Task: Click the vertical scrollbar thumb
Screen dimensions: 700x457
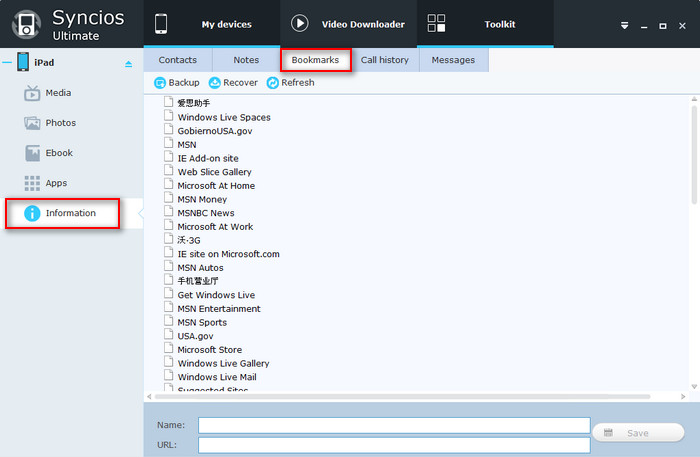Action: (x=694, y=154)
